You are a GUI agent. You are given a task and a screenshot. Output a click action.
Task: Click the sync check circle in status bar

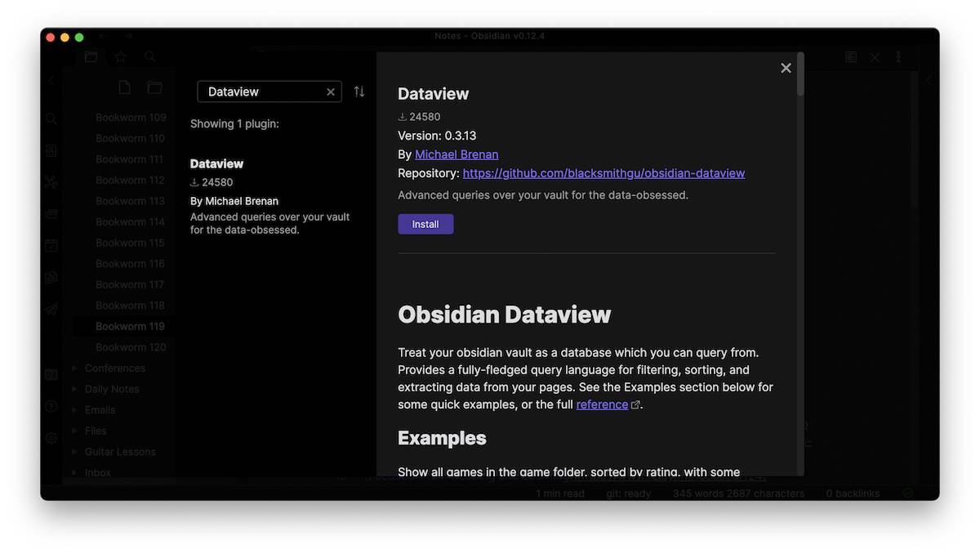pos(907,494)
